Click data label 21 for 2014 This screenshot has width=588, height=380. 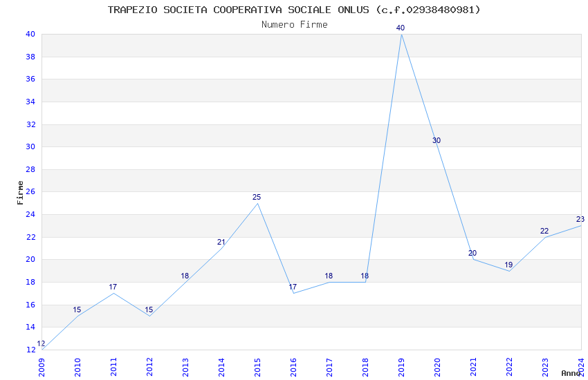coord(221,243)
